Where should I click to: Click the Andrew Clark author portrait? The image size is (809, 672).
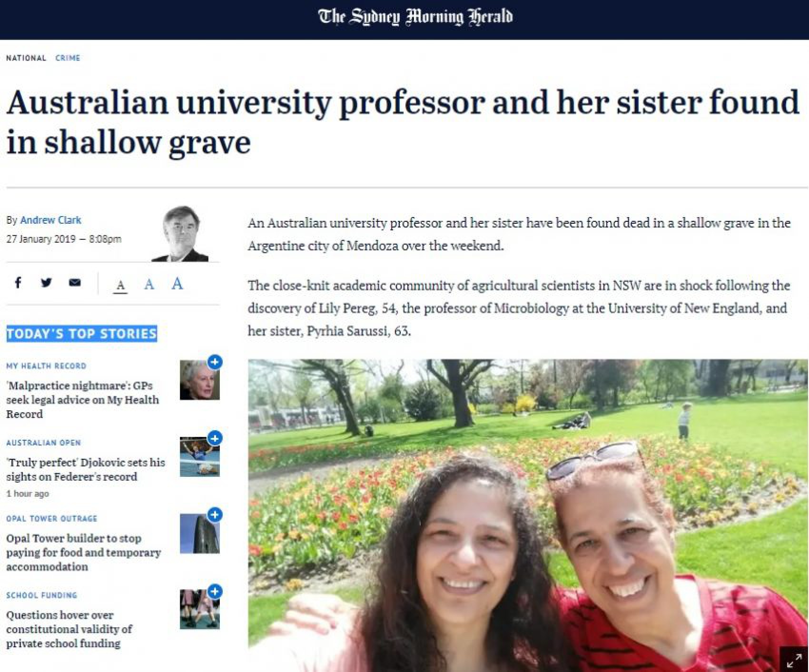coord(180,234)
